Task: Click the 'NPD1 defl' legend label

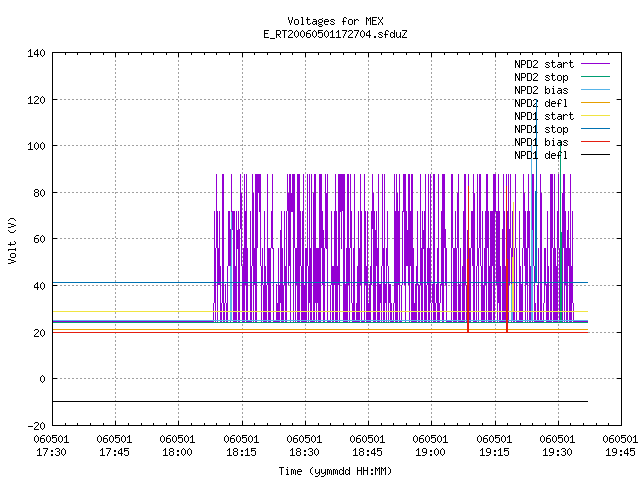Action: point(541,156)
